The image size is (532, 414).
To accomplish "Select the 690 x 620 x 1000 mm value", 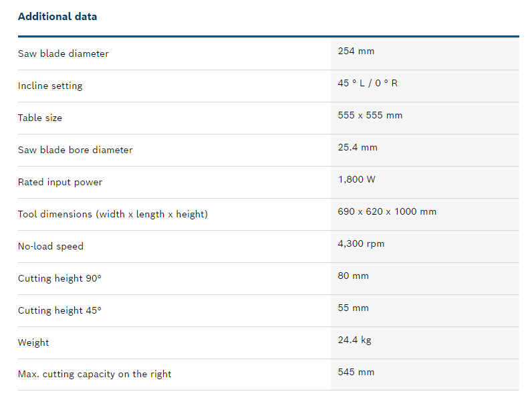I will click(387, 211).
